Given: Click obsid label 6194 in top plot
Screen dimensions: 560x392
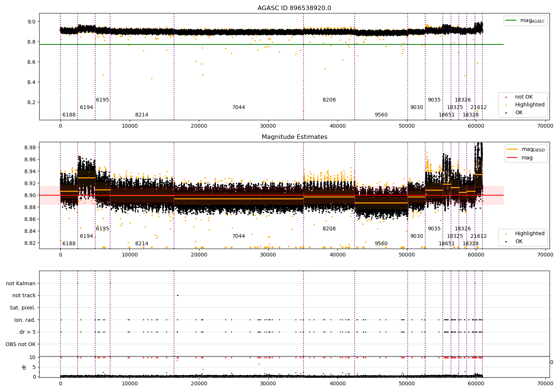Looking at the screenshot, I should [x=87, y=107].
